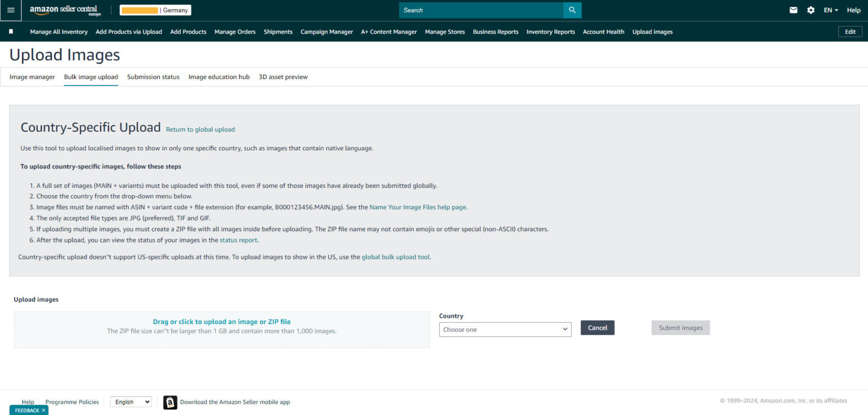The image size is (868, 415).
Task: Open the Manage All Inventory menu item
Action: 59,32
